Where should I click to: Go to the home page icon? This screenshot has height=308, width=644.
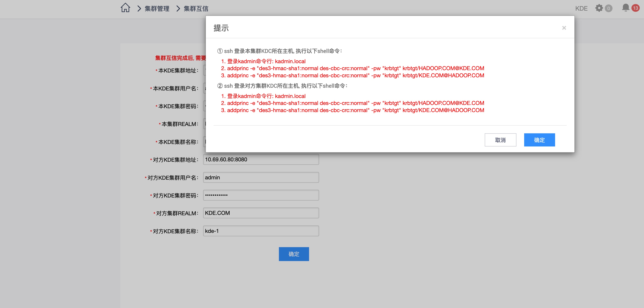click(x=125, y=8)
